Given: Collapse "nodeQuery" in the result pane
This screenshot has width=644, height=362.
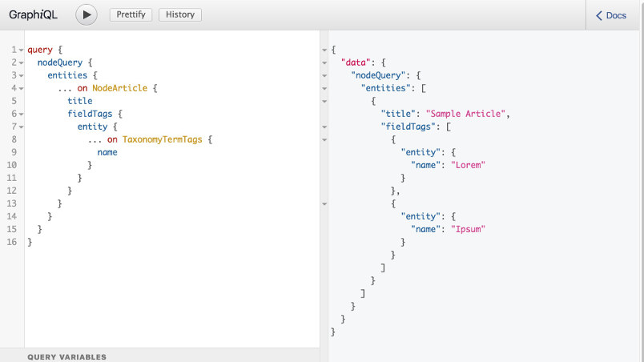Looking at the screenshot, I should point(324,75).
